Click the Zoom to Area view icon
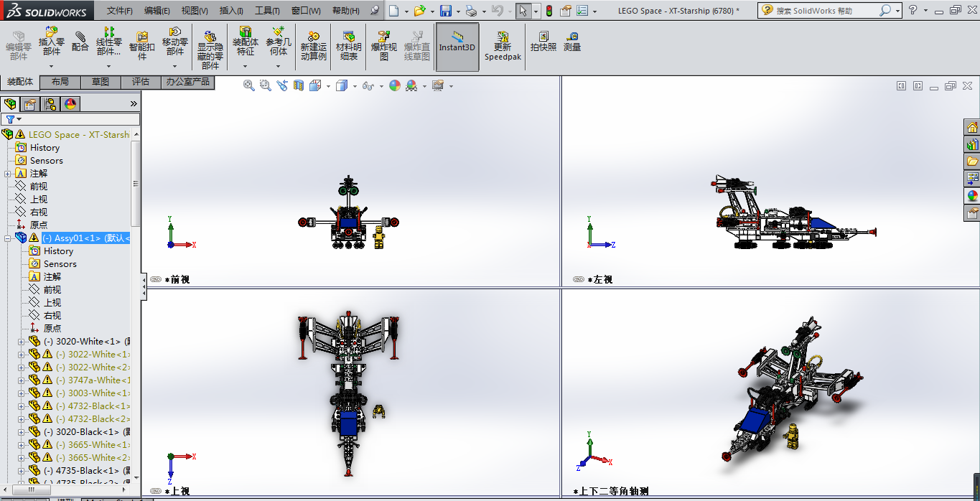 265,85
